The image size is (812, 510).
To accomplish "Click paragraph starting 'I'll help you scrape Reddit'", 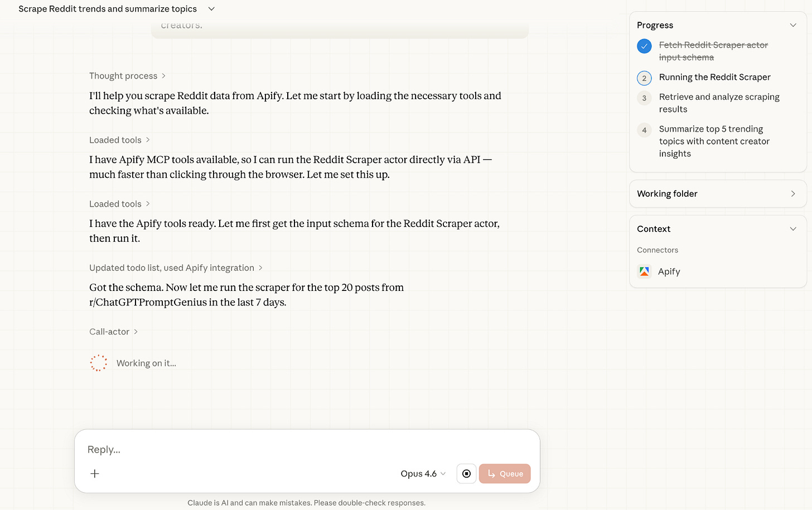I will [x=295, y=103].
